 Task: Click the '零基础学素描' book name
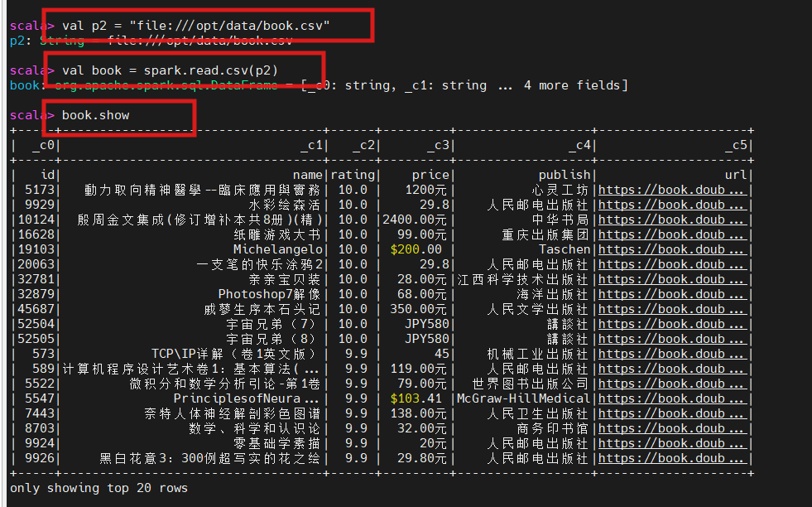pyautogui.click(x=277, y=444)
